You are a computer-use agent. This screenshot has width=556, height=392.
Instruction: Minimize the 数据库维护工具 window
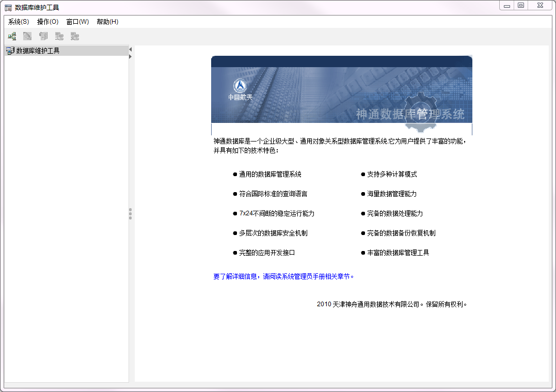[507, 5]
